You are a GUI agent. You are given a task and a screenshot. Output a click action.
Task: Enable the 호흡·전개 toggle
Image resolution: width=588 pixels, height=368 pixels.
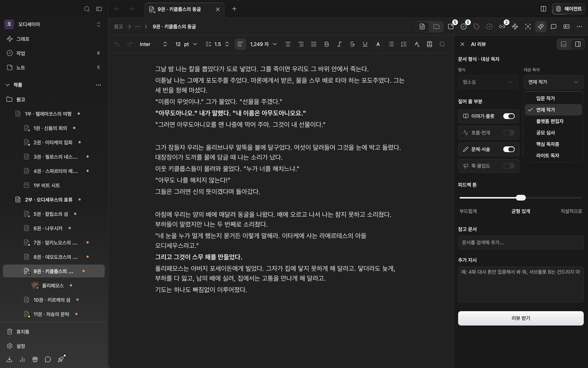(509, 133)
